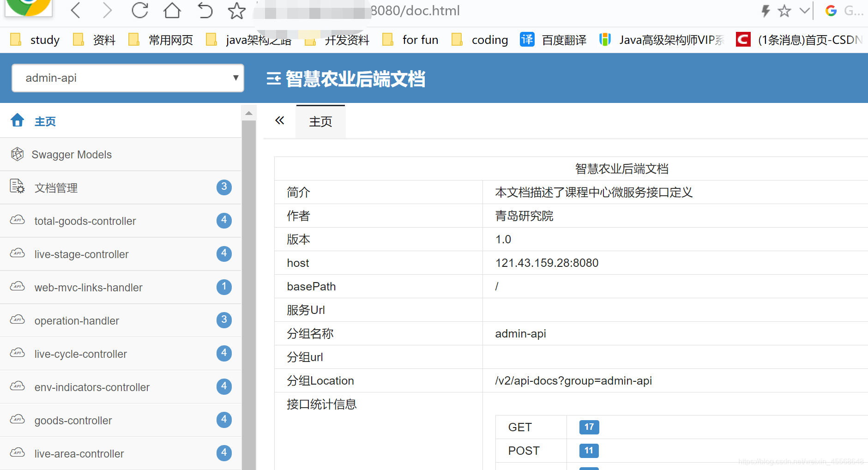Open CSDN 首页 bookmark
The width and height of the screenshot is (868, 470).
[x=799, y=40]
